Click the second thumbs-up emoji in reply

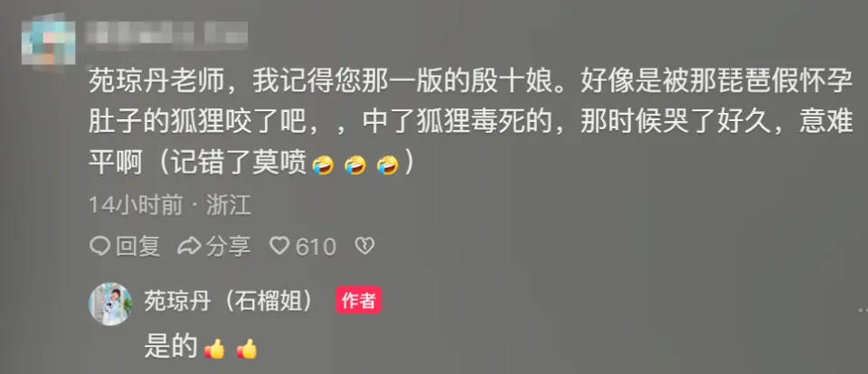pyautogui.click(x=247, y=349)
